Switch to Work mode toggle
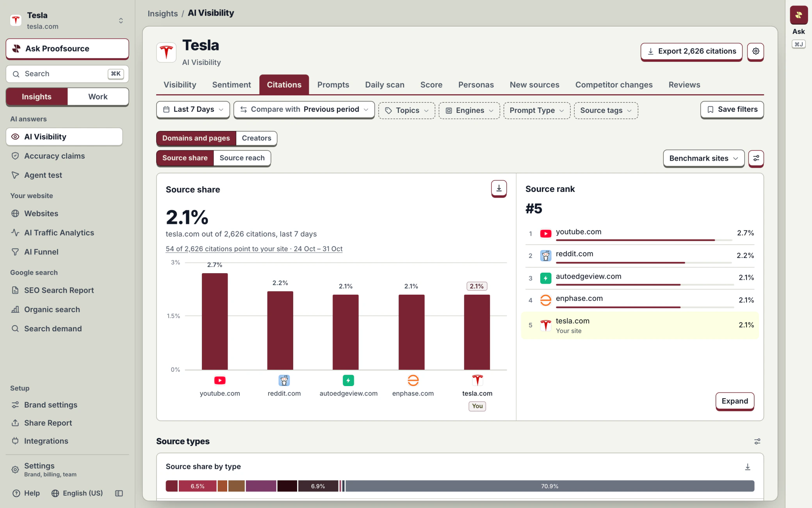The image size is (812, 508). click(x=98, y=97)
